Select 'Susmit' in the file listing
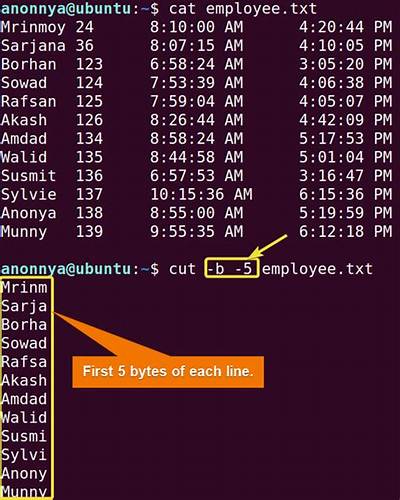 coord(28,176)
